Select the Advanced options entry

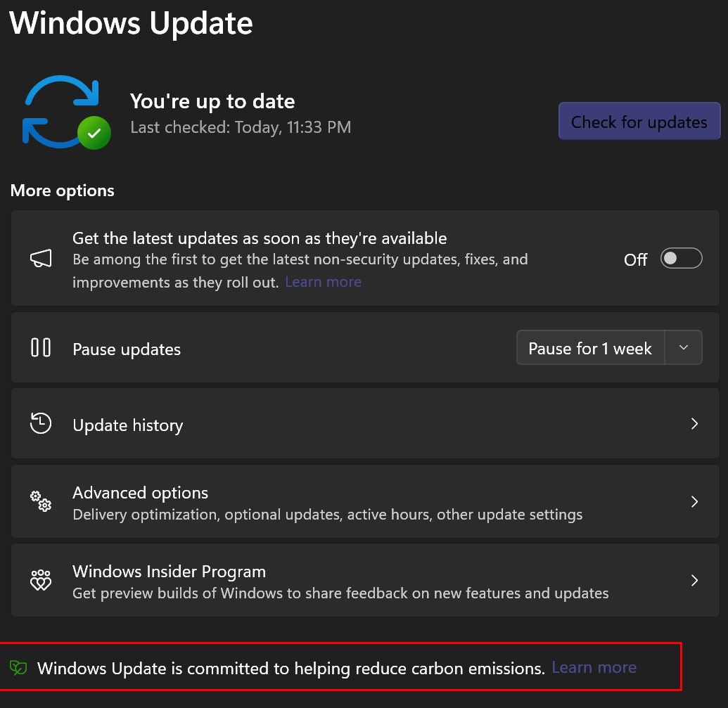pos(140,493)
